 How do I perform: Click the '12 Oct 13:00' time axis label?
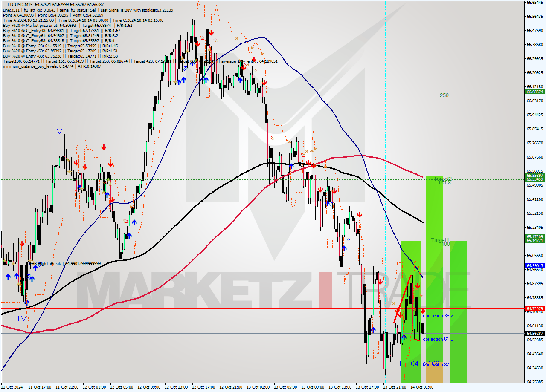(176, 387)
